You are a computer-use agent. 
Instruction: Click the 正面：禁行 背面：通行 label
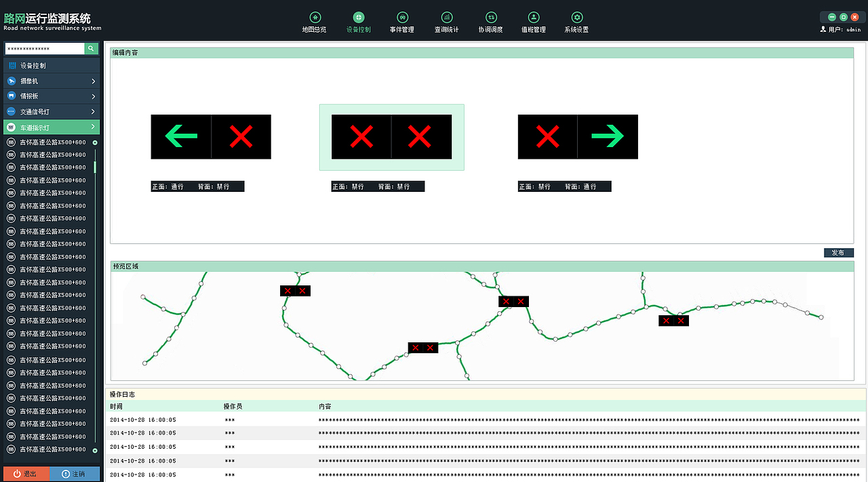[x=564, y=186]
